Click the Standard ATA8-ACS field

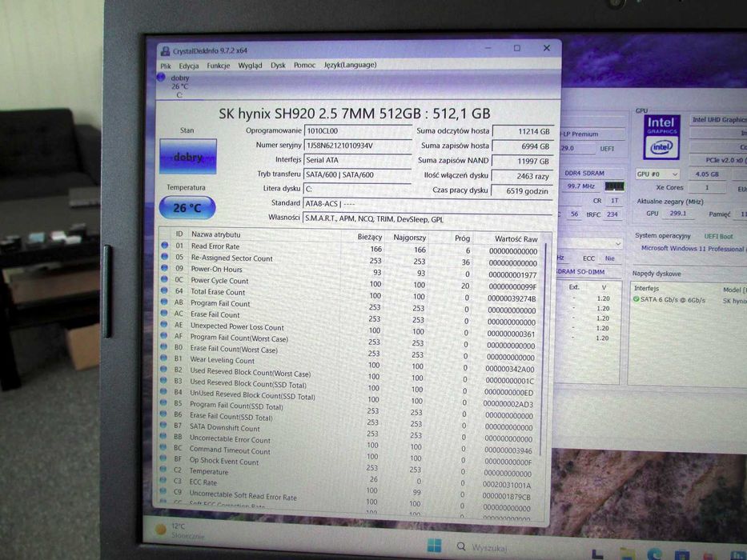coord(428,203)
